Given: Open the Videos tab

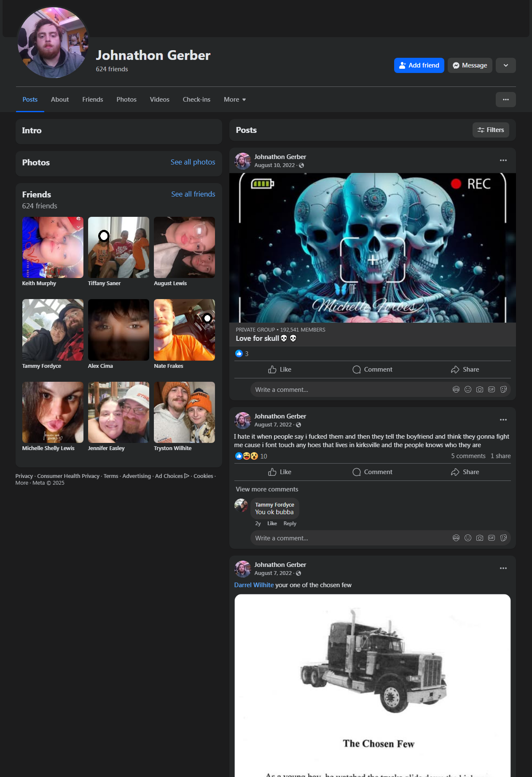Looking at the screenshot, I should point(160,100).
